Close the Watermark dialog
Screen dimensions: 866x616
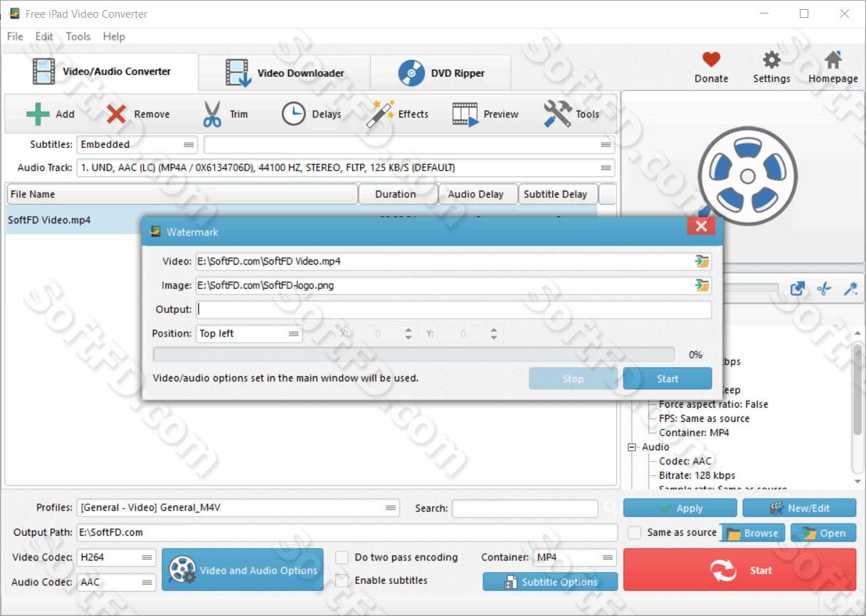701,226
